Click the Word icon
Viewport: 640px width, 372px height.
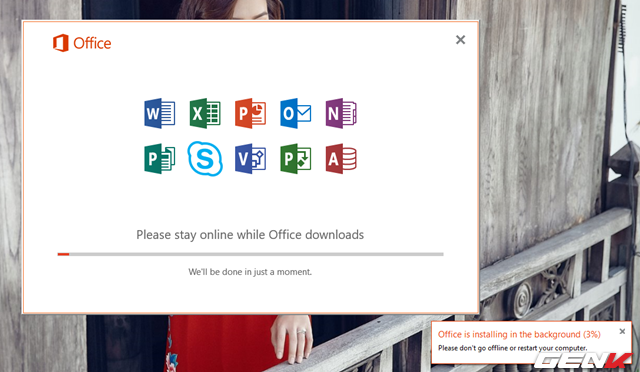pyautogui.click(x=160, y=113)
